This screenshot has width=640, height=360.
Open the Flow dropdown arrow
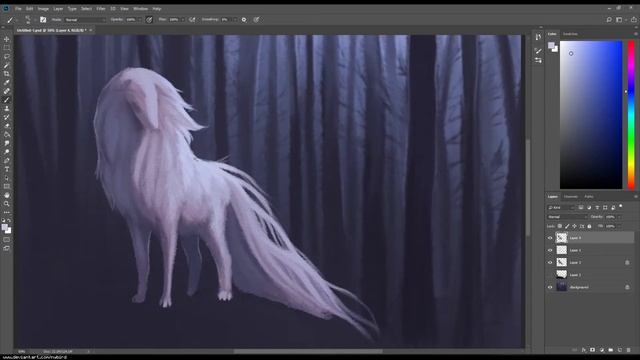(182, 20)
